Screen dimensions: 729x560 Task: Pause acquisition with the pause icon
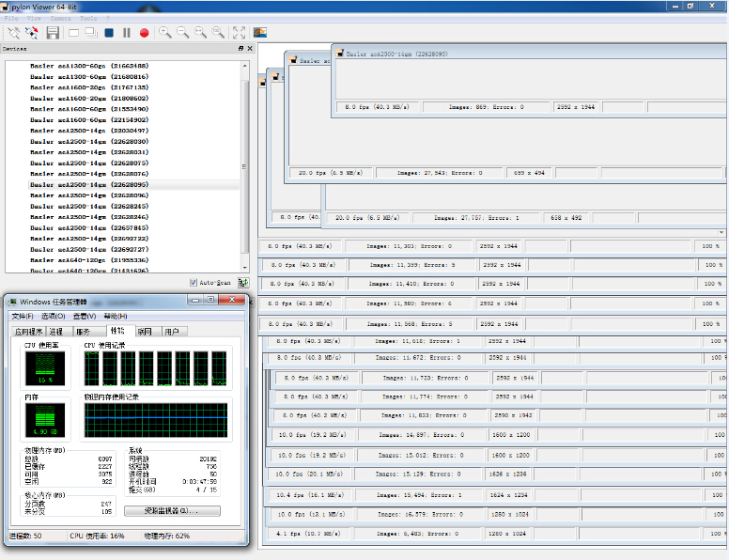(127, 33)
